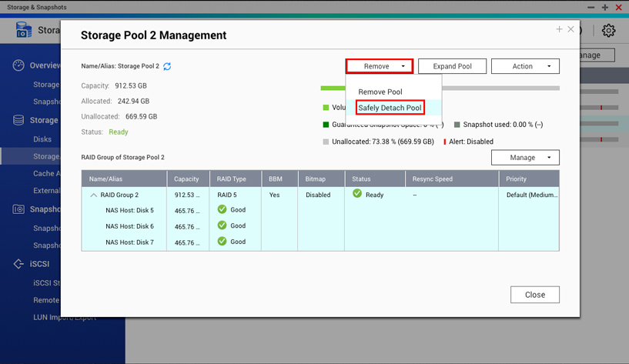
Task: Choose Safely Detach Pool from the menu
Action: [390, 108]
